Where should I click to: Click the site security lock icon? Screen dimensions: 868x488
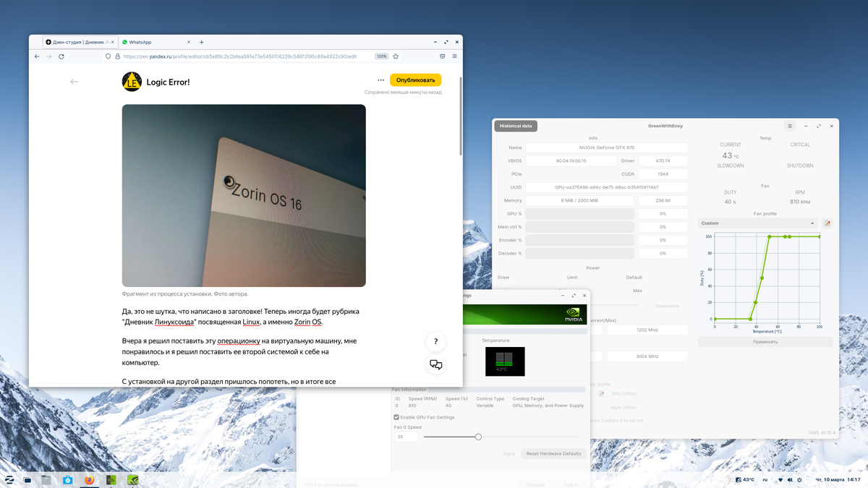pyautogui.click(x=117, y=56)
